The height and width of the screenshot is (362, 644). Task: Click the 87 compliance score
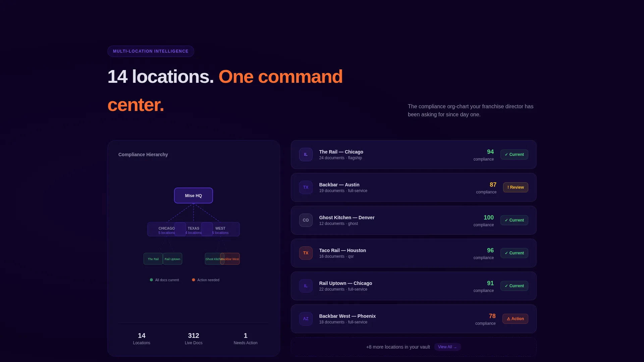(x=493, y=185)
